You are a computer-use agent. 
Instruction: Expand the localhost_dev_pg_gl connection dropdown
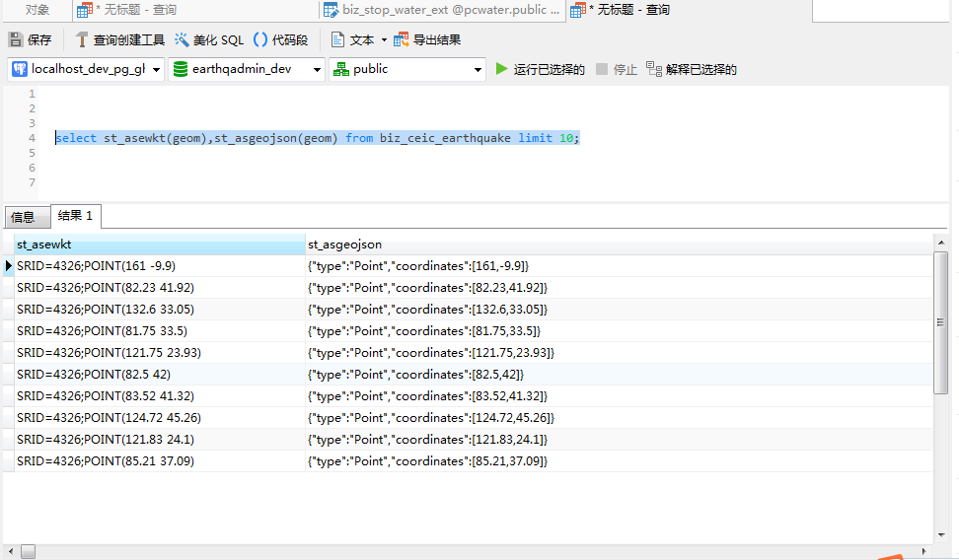click(x=157, y=70)
